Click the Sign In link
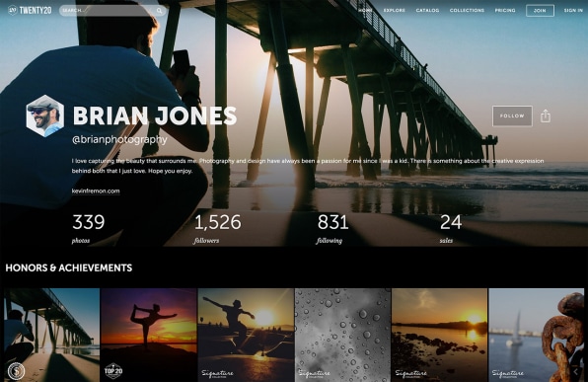The image size is (588, 382). pos(573,10)
